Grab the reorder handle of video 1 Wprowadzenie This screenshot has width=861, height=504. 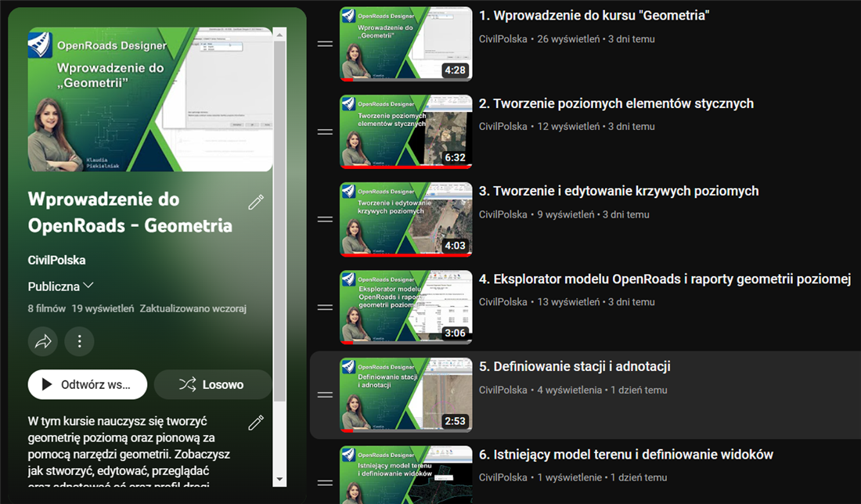(325, 44)
